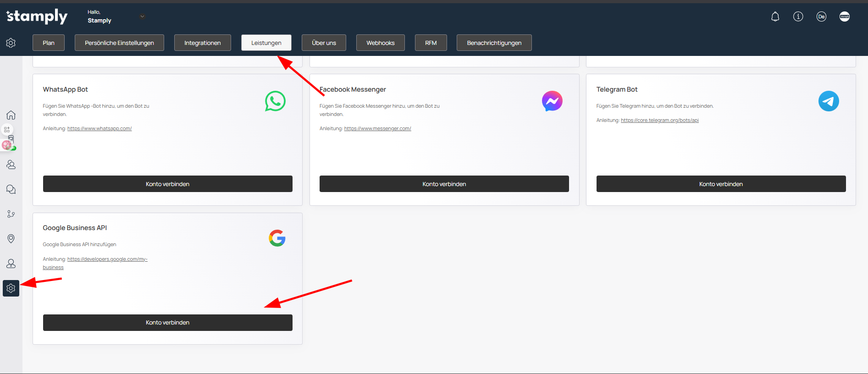Follow the messenger.com Anleitung link

(377, 129)
